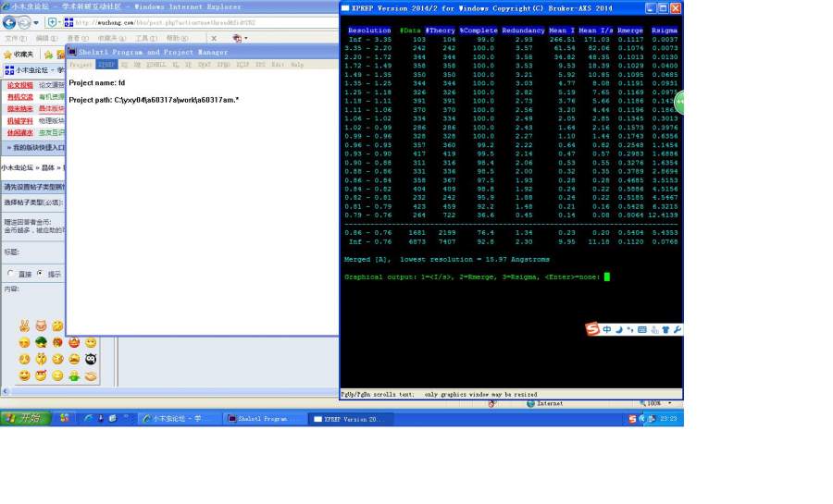Click the Sogou S logo on input bar
Image resolution: width=833 pixels, height=504 pixels.
tap(592, 329)
